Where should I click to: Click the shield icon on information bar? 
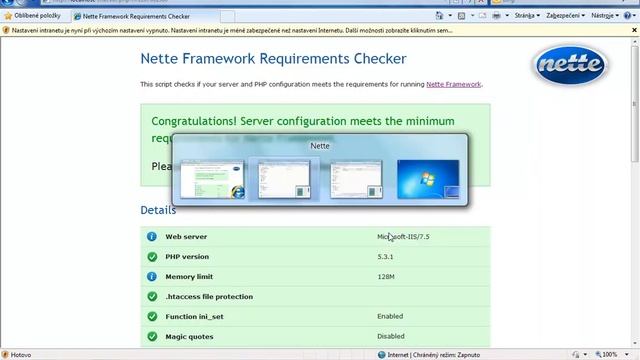click(x=6, y=30)
